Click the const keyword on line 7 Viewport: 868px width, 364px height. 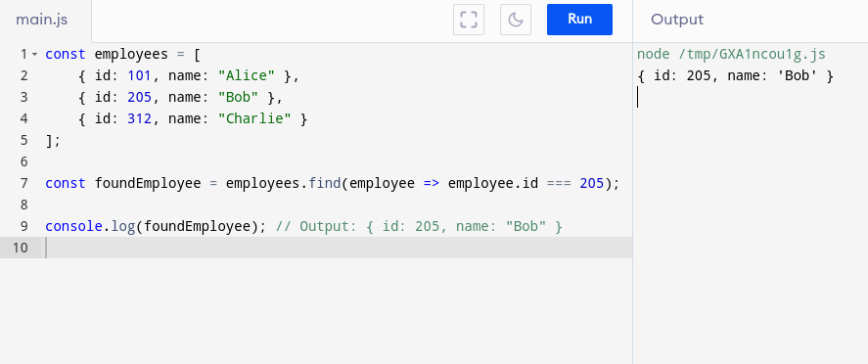(66, 184)
